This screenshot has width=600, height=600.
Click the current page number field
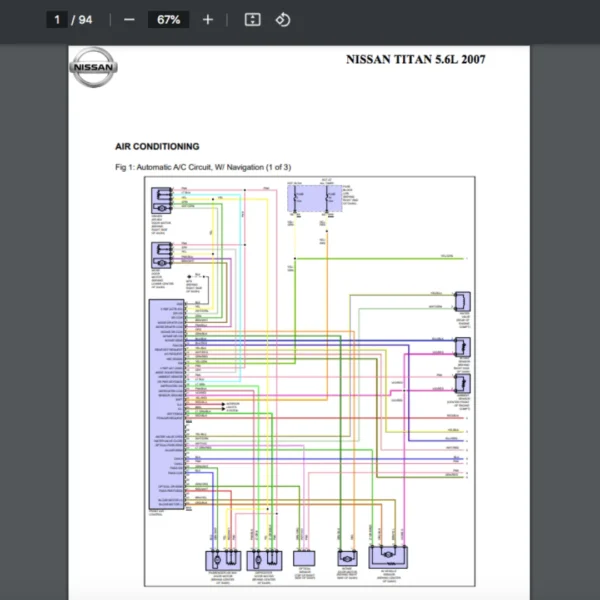[x=58, y=20]
